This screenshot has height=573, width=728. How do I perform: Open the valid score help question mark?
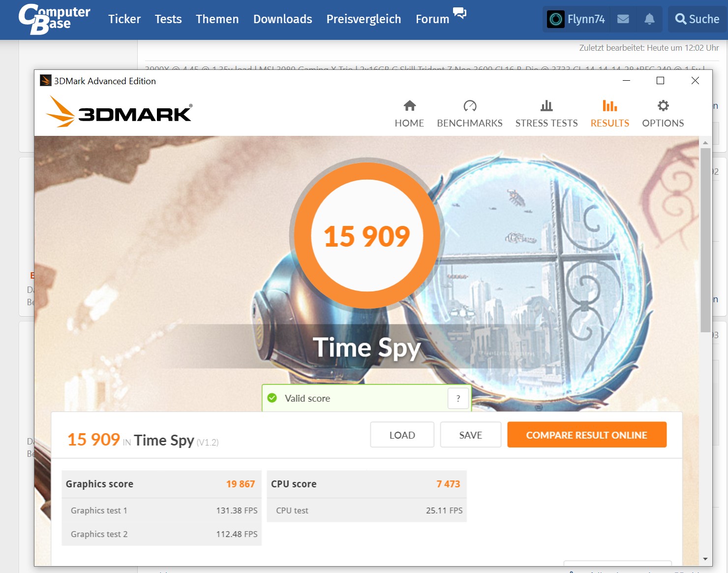[x=458, y=398]
